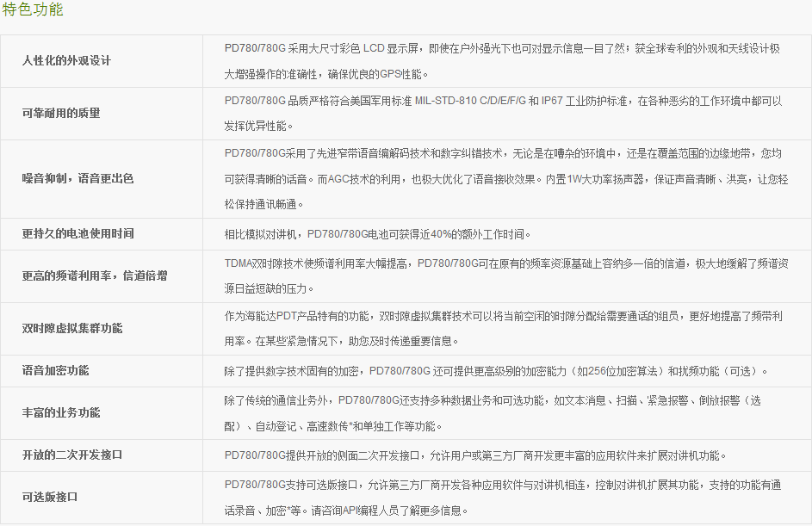Click the description about 窄带语音编解码技术 and AGC
812x526 pixels.
[x=506, y=179]
